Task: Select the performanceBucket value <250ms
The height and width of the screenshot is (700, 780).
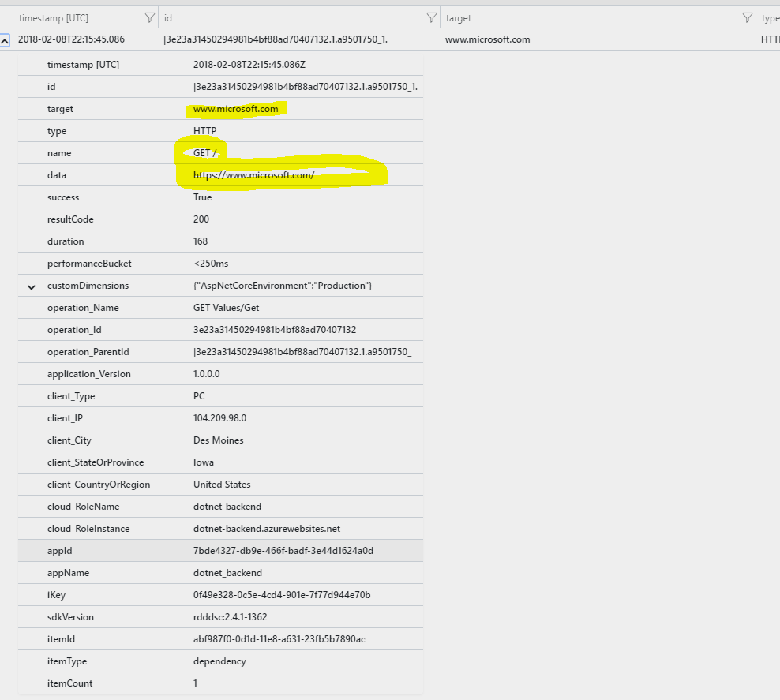Action: (208, 263)
